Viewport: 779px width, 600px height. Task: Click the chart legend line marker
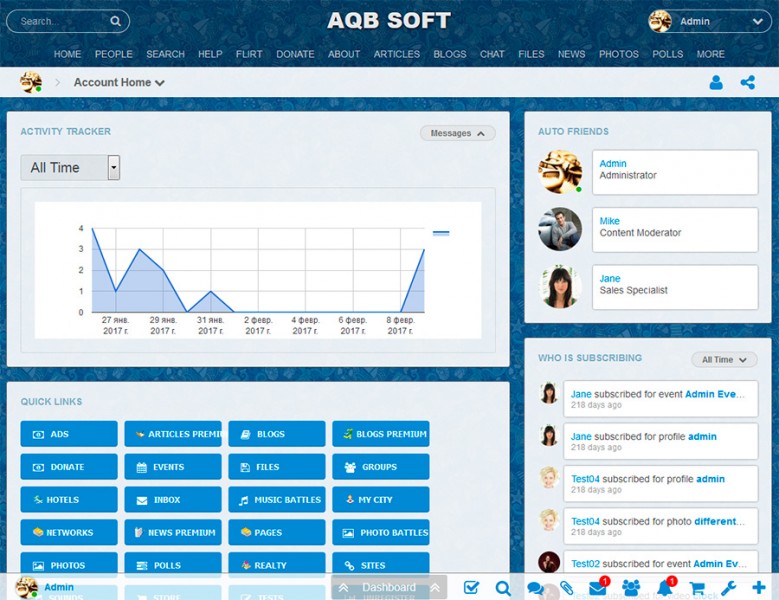pyautogui.click(x=441, y=233)
